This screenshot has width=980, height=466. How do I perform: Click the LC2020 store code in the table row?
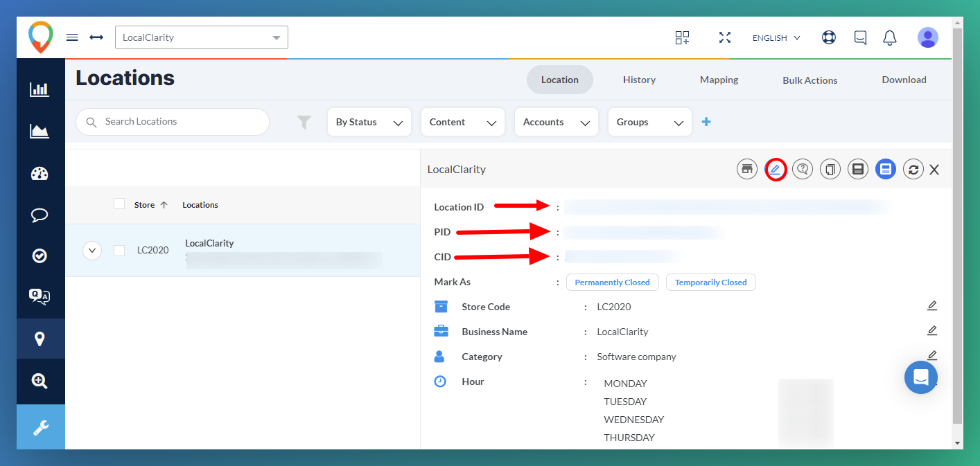pos(153,250)
